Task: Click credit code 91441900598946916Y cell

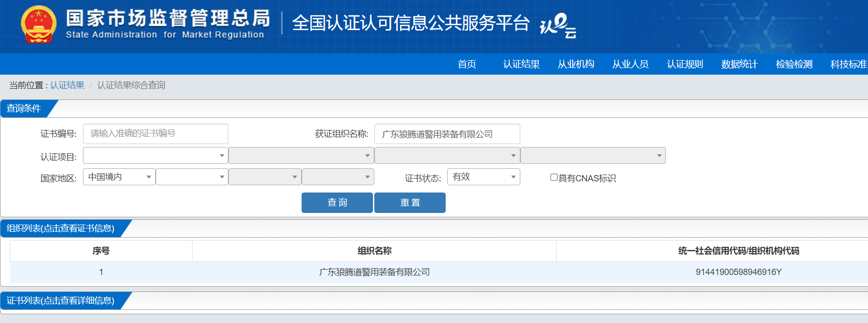Action: tap(739, 272)
